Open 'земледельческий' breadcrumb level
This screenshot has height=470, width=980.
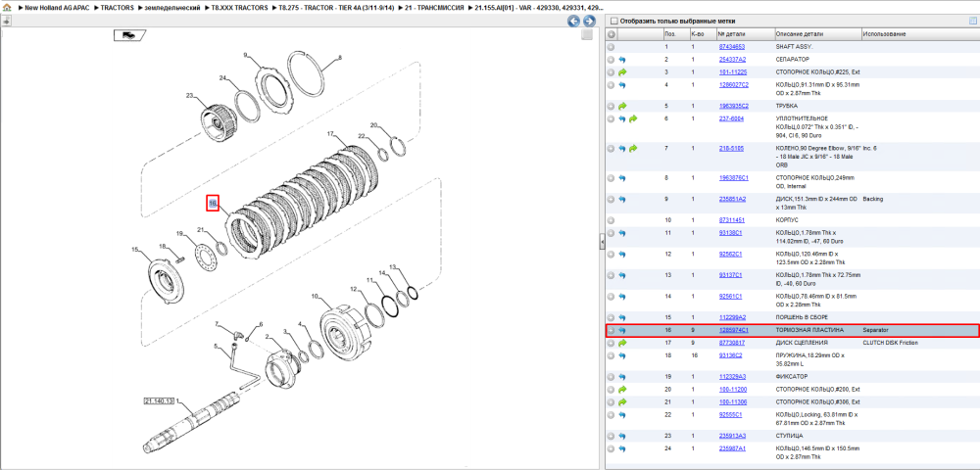(172, 8)
